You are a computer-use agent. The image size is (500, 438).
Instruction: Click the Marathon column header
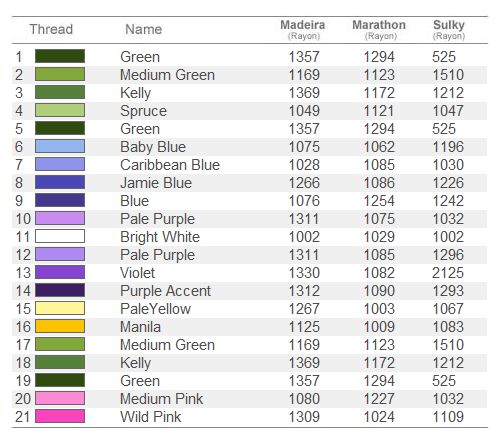click(x=379, y=29)
